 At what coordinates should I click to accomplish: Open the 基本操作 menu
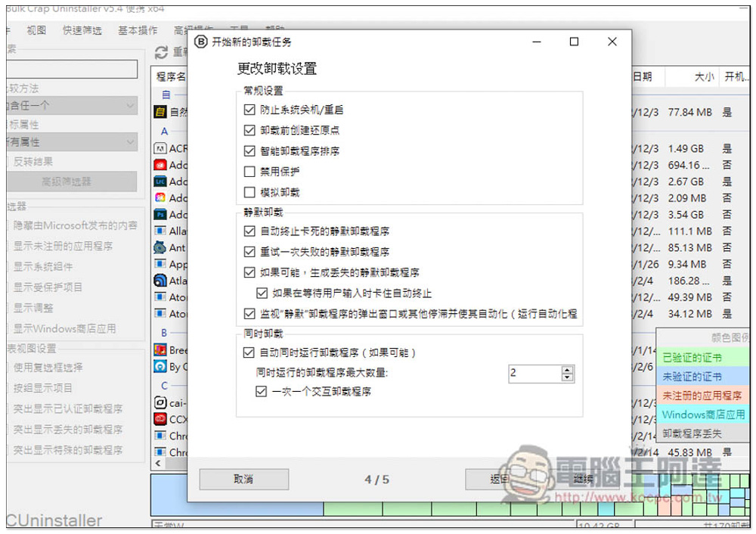(138, 30)
